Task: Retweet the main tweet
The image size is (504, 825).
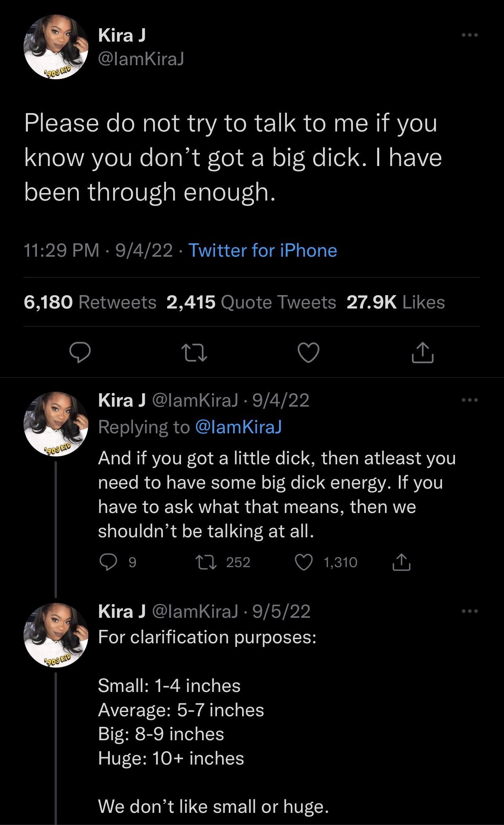Action: click(x=194, y=352)
